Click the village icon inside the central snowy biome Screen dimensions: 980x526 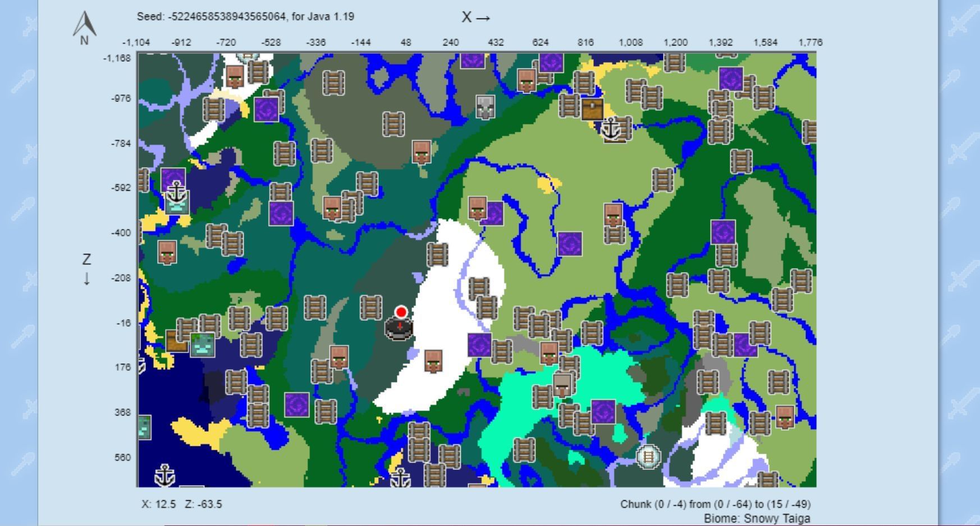pos(433,361)
